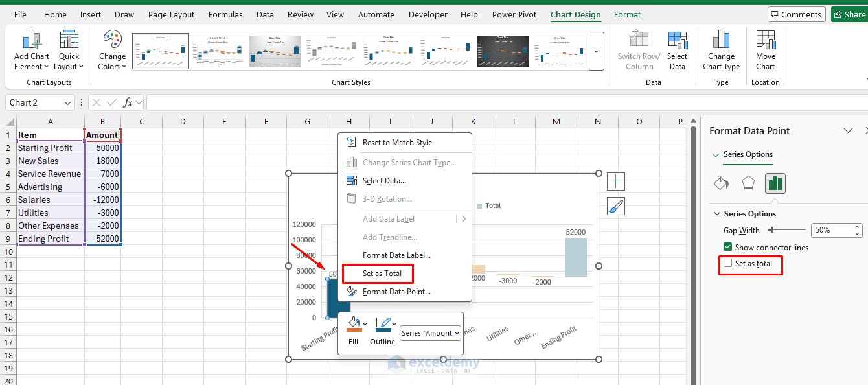Click the Insert Function fx icon
Screen dimensions: 868x385
pos(128,102)
